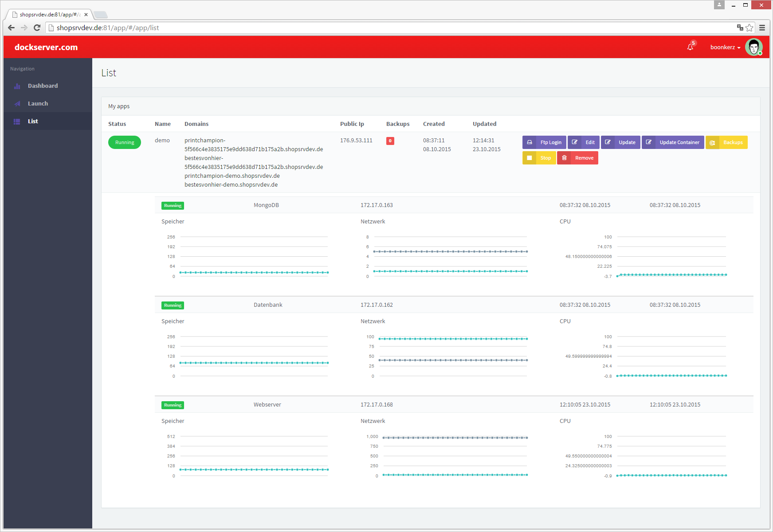
Task: Open Launch in the navigation
Action: pos(38,103)
